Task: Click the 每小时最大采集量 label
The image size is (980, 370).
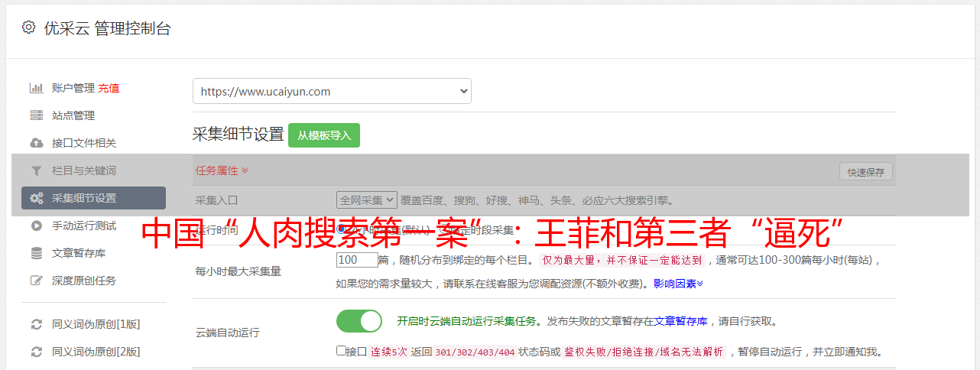Action: point(239,271)
